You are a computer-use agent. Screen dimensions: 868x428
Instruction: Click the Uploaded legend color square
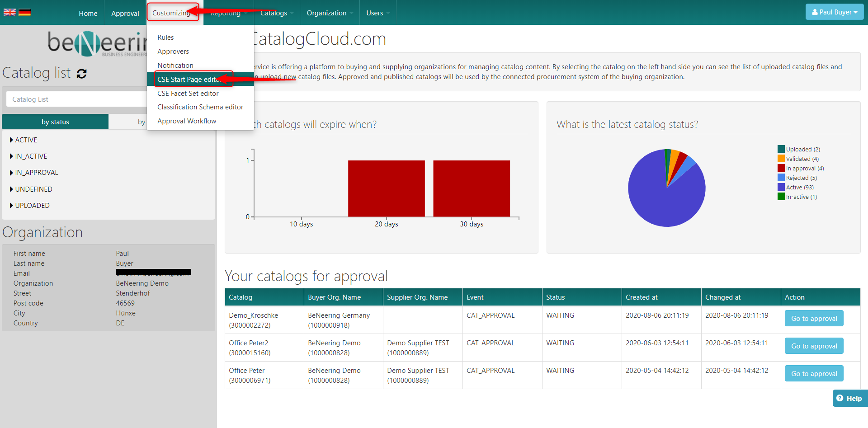click(x=781, y=149)
